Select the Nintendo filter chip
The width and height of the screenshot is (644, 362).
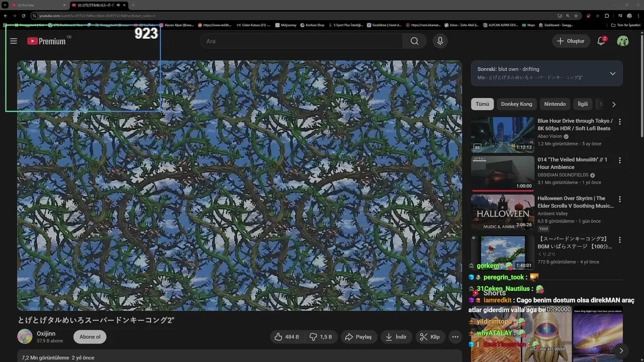[x=555, y=104]
